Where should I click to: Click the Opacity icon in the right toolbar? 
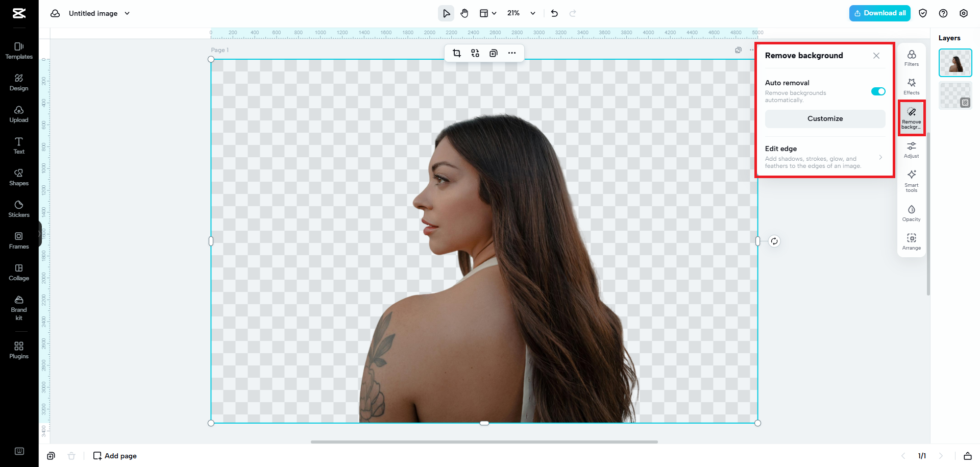click(912, 213)
